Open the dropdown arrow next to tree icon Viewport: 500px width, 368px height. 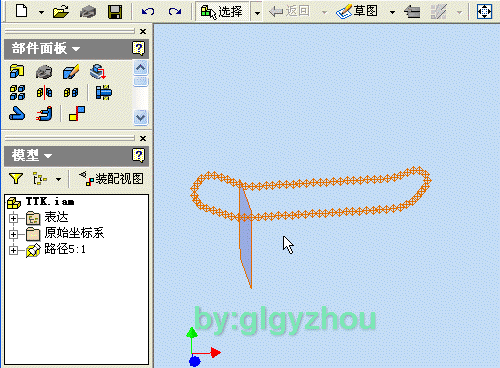pos(59,180)
